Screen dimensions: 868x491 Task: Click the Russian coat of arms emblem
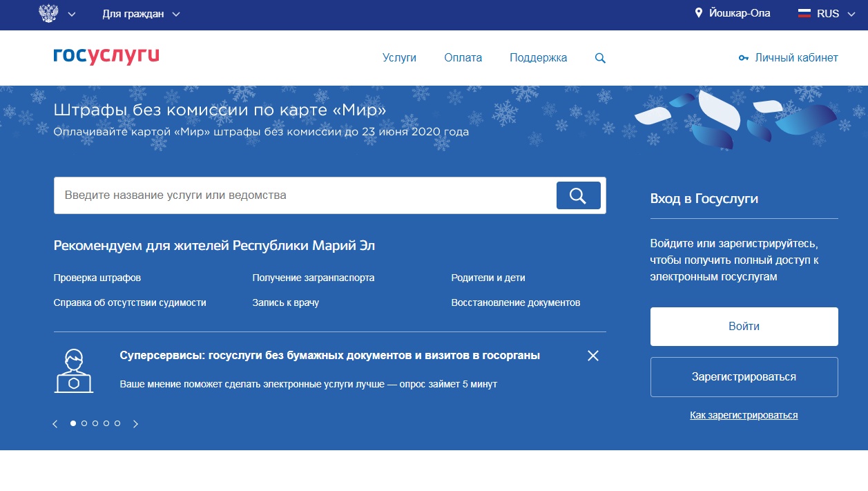coord(48,14)
